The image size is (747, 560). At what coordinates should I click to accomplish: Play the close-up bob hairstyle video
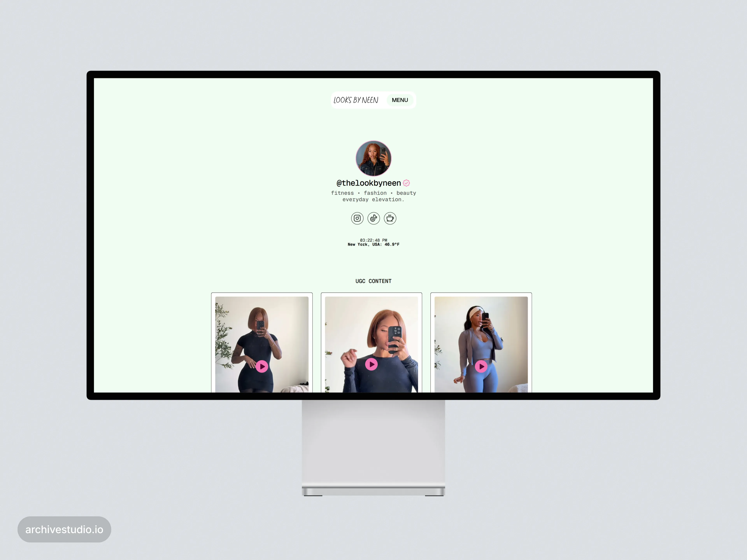point(372,364)
